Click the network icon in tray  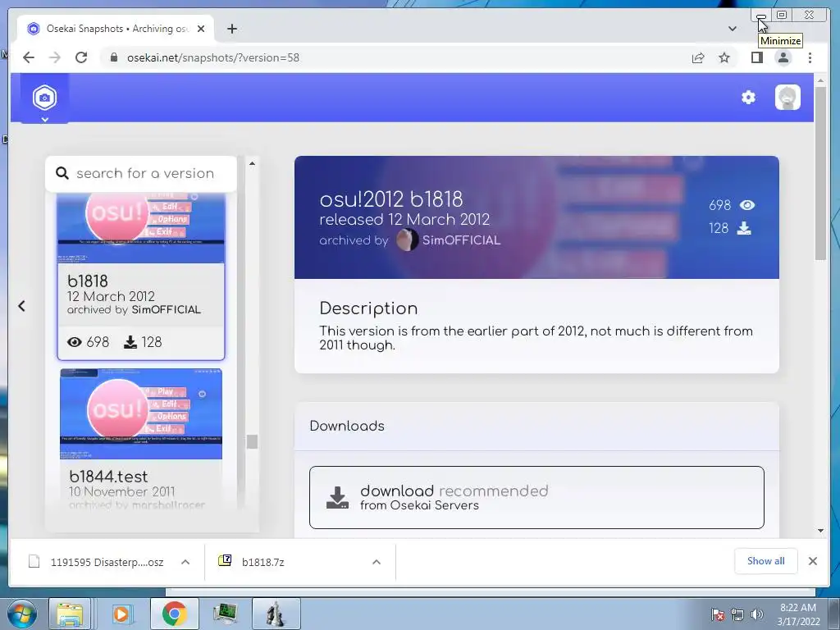pyautogui.click(x=737, y=614)
